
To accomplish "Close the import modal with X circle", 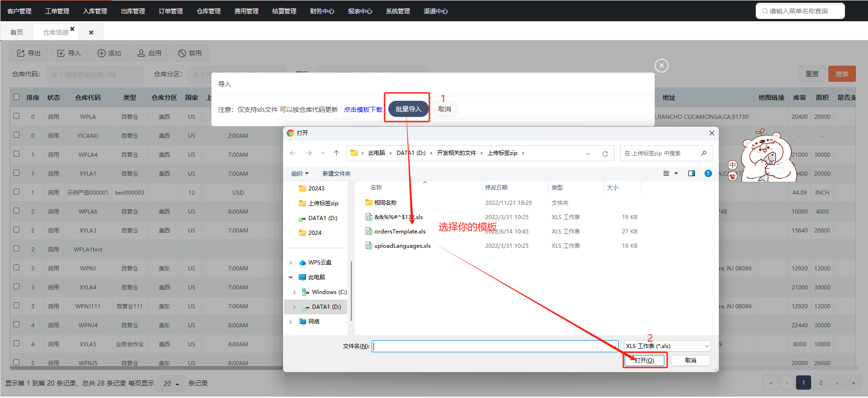I will tap(661, 66).
